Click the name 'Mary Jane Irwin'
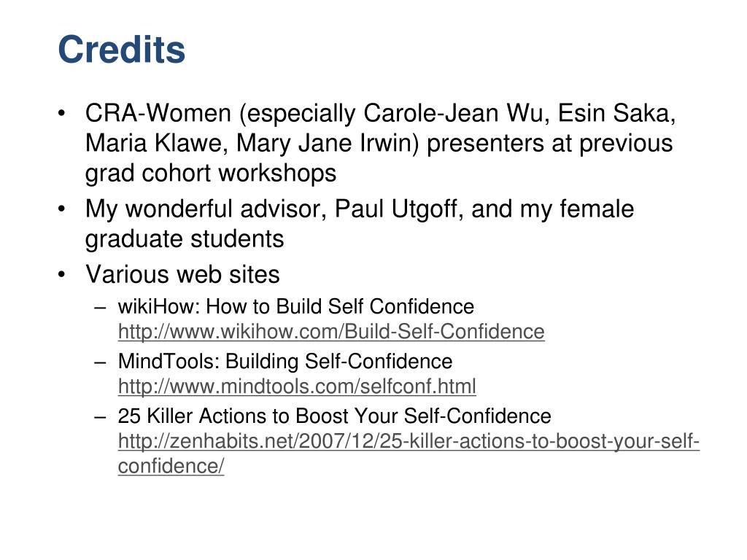 (325, 144)
